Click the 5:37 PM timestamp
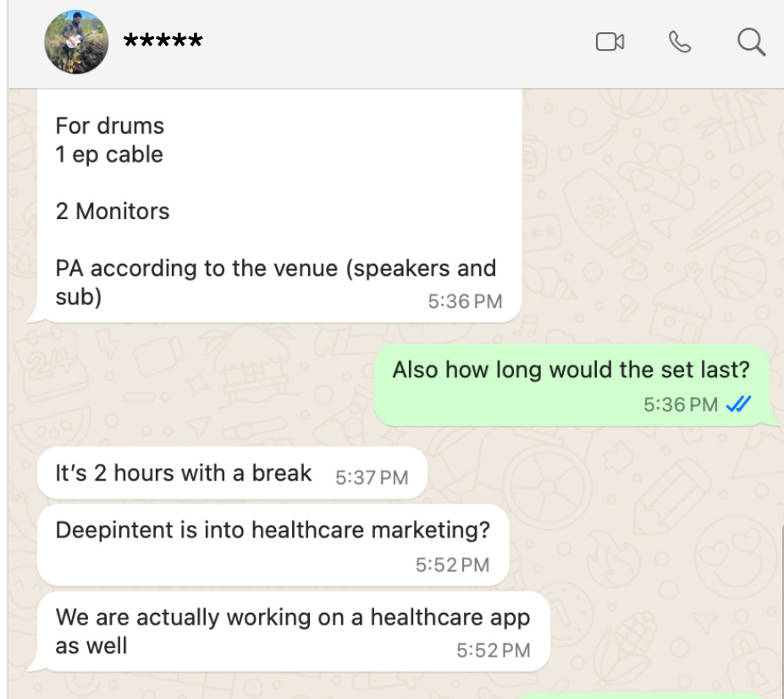 (372, 477)
